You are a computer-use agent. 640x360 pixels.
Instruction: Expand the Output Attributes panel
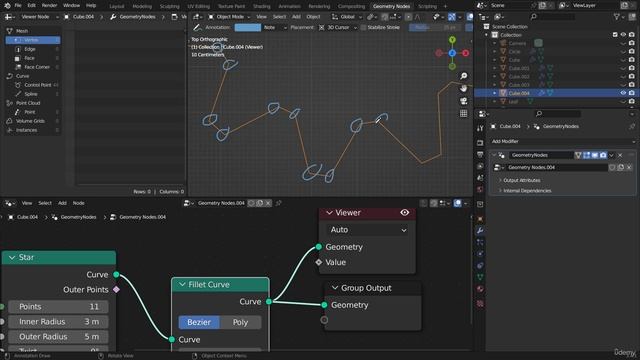(521, 180)
